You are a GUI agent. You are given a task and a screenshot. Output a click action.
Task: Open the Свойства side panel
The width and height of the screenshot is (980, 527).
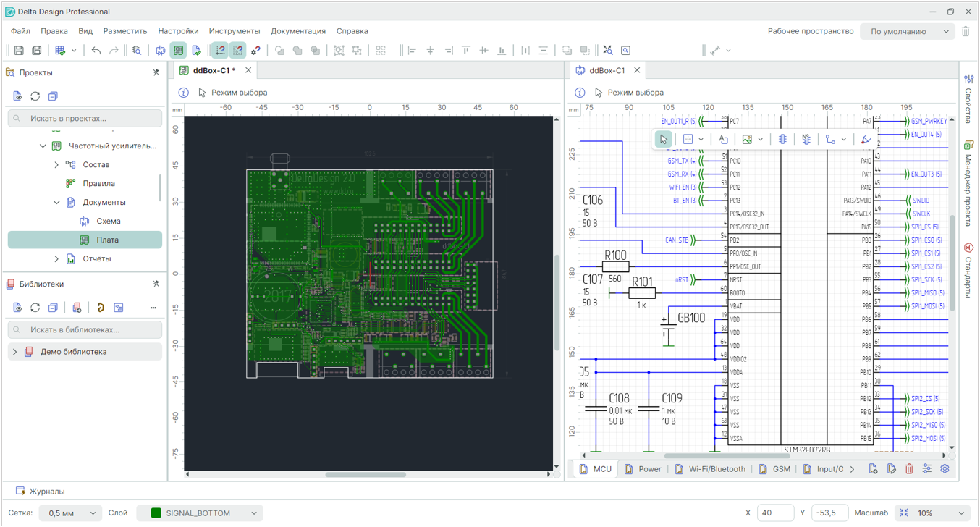point(969,99)
